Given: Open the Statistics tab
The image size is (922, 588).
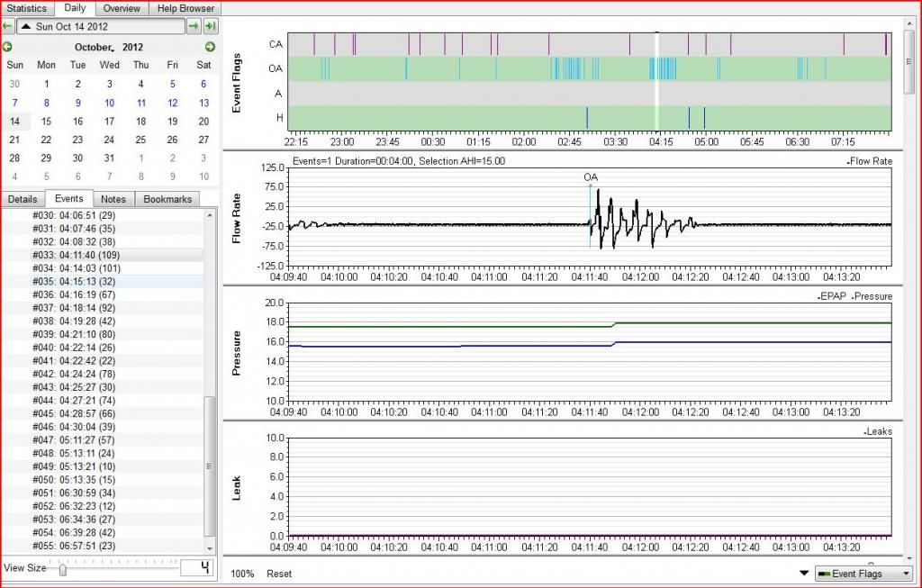Looking at the screenshot, I should click(26, 8).
